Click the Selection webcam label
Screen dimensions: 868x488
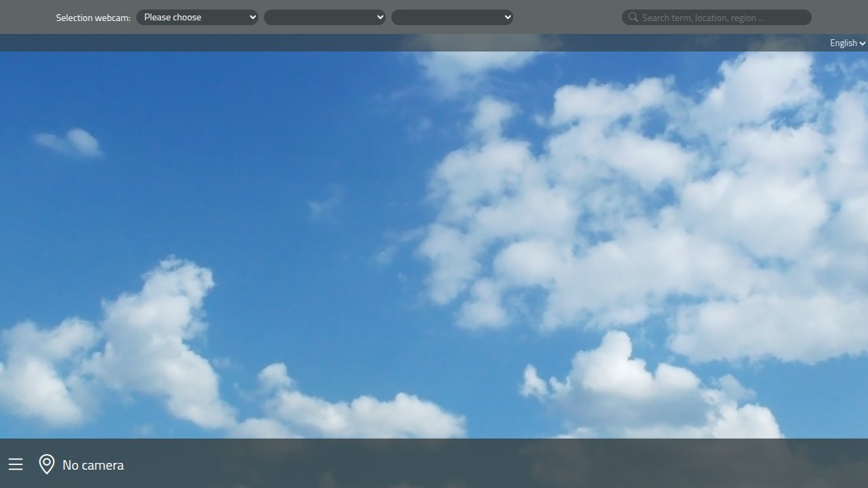click(93, 18)
